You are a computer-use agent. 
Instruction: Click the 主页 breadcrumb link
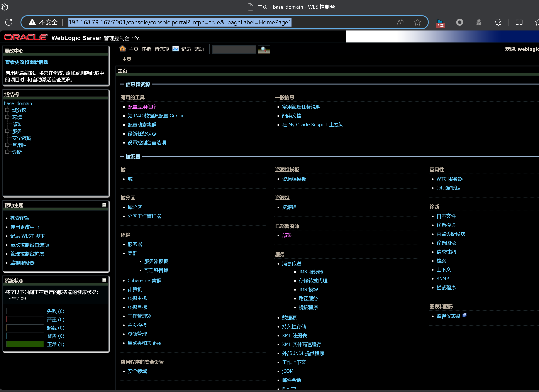pyautogui.click(x=127, y=59)
